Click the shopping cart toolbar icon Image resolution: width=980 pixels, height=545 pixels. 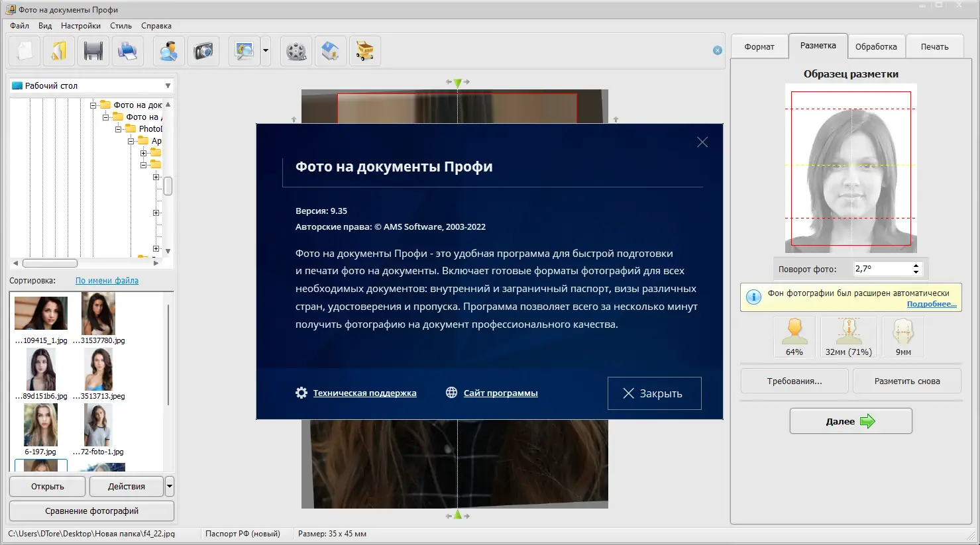click(x=365, y=51)
